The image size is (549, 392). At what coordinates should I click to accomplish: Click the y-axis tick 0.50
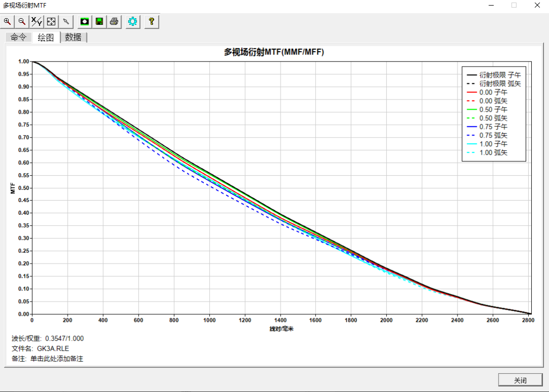[x=23, y=188]
